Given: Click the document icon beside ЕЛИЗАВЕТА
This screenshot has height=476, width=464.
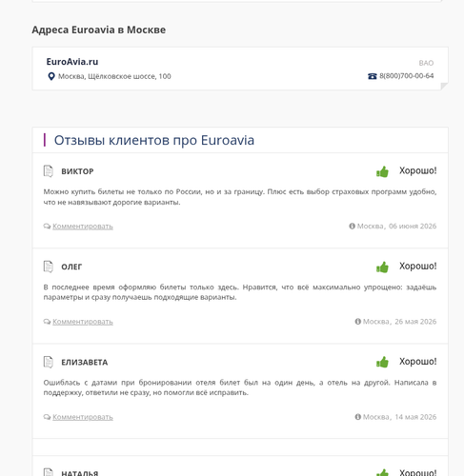Looking at the screenshot, I should [48, 362].
